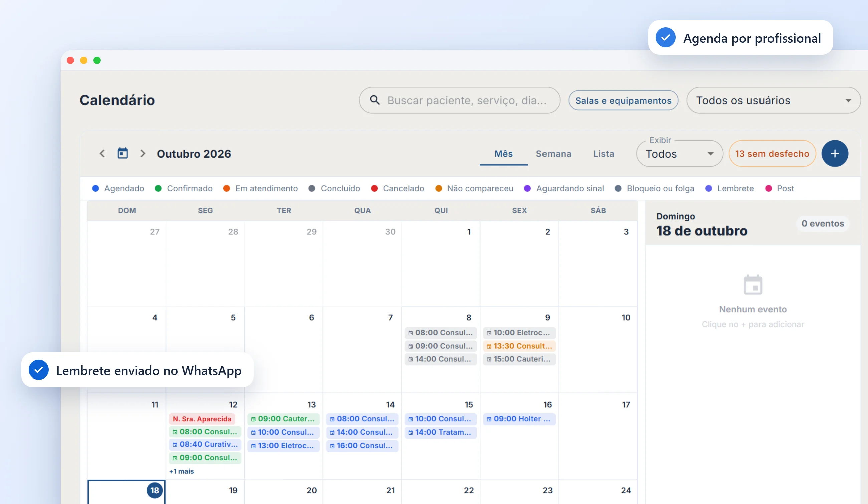Open the 16:00 Consul... event on day 14
This screenshot has height=504, width=868.
coord(362,446)
